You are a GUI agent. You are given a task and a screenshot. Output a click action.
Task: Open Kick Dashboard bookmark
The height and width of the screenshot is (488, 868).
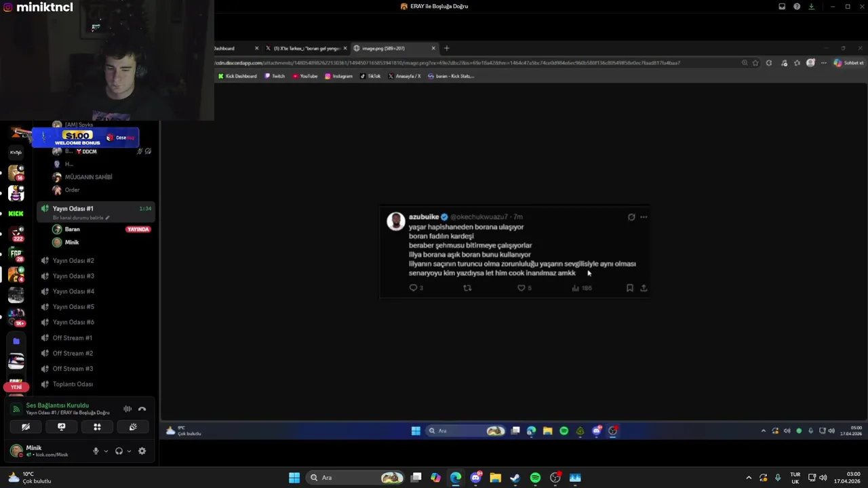(x=237, y=76)
